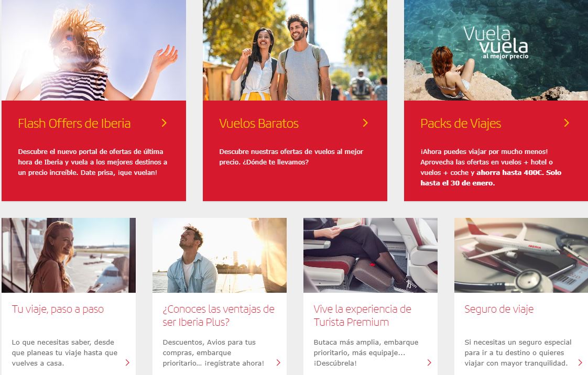The width and height of the screenshot is (588, 375).
Task: Click the airplane seat legroom photo
Action: pos(370,255)
